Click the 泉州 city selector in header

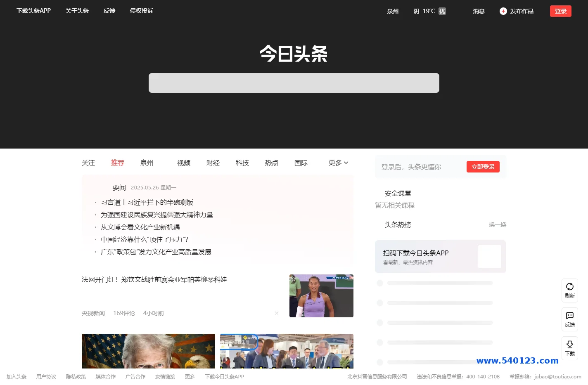click(x=393, y=11)
